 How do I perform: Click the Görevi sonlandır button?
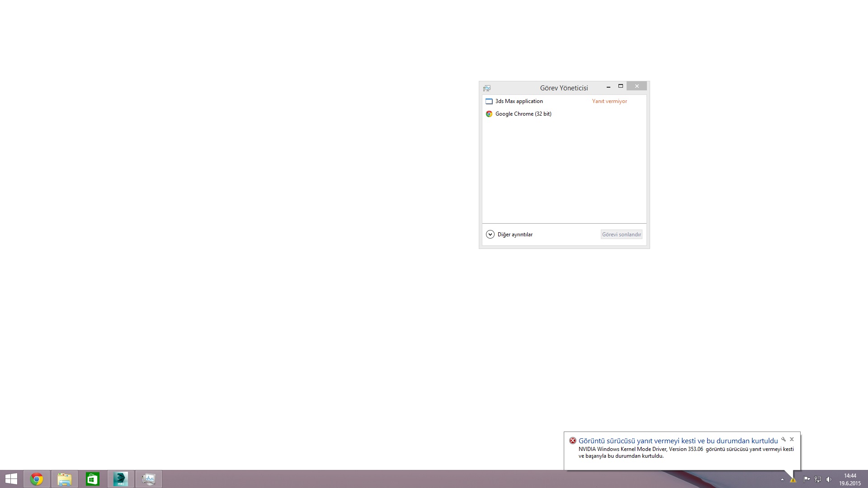621,235
